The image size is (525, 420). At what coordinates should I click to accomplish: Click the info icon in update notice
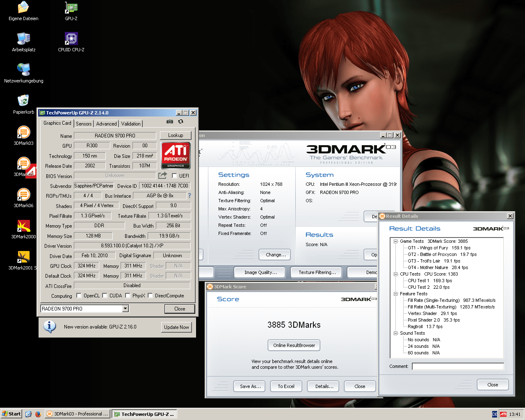50,326
